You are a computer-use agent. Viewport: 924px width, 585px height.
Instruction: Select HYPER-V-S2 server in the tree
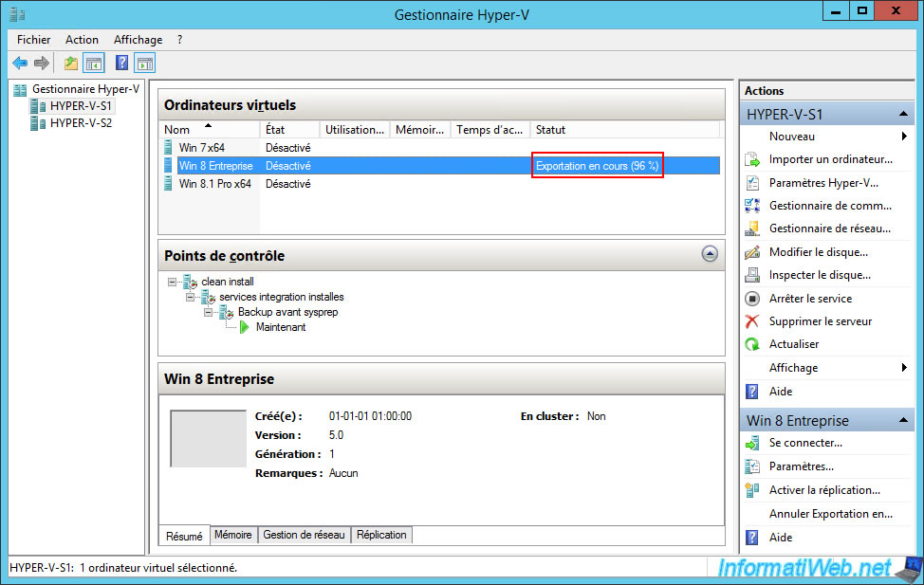[81, 123]
